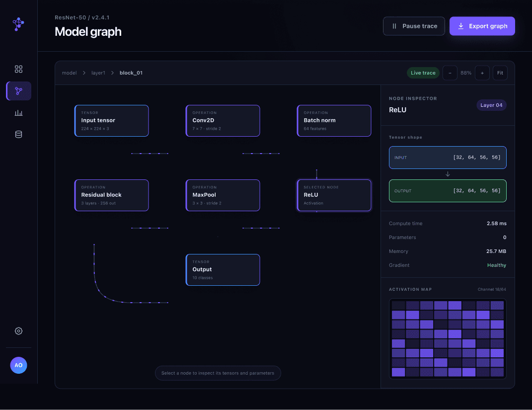
Task: Click the INPUT tensor shape box
Action: [x=448, y=158]
